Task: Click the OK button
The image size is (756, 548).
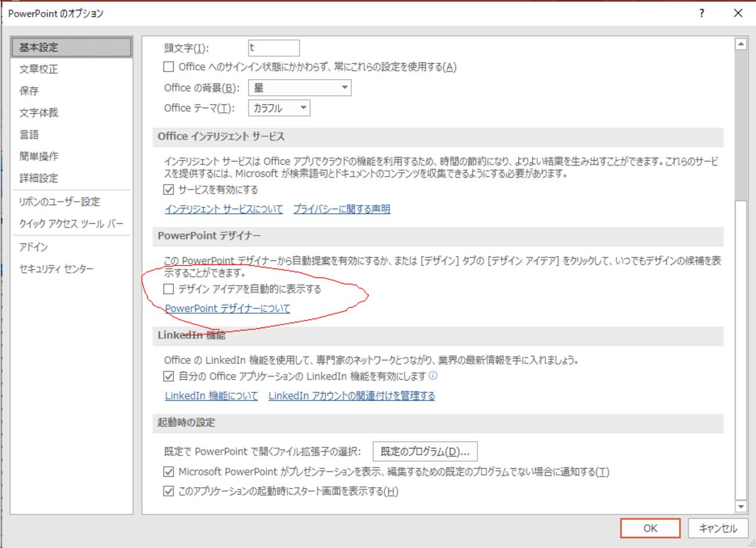Action: [650, 528]
